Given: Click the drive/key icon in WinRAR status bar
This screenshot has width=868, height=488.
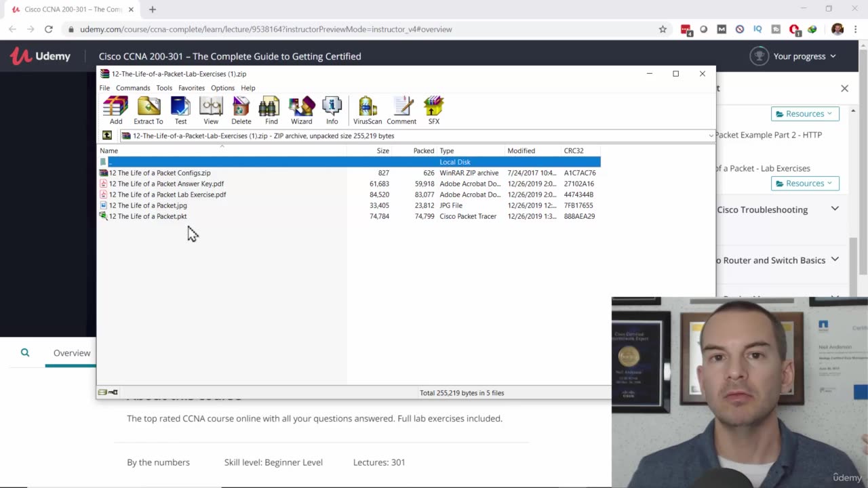Looking at the screenshot, I should (x=108, y=392).
